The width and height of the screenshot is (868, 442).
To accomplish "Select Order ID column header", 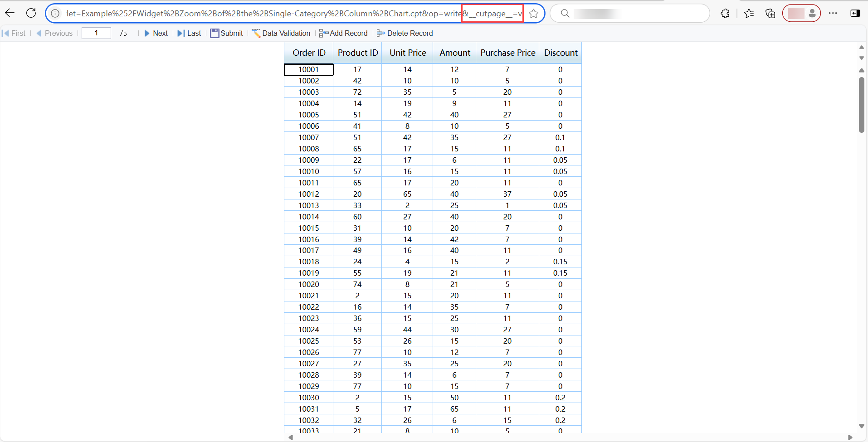I will coord(309,53).
